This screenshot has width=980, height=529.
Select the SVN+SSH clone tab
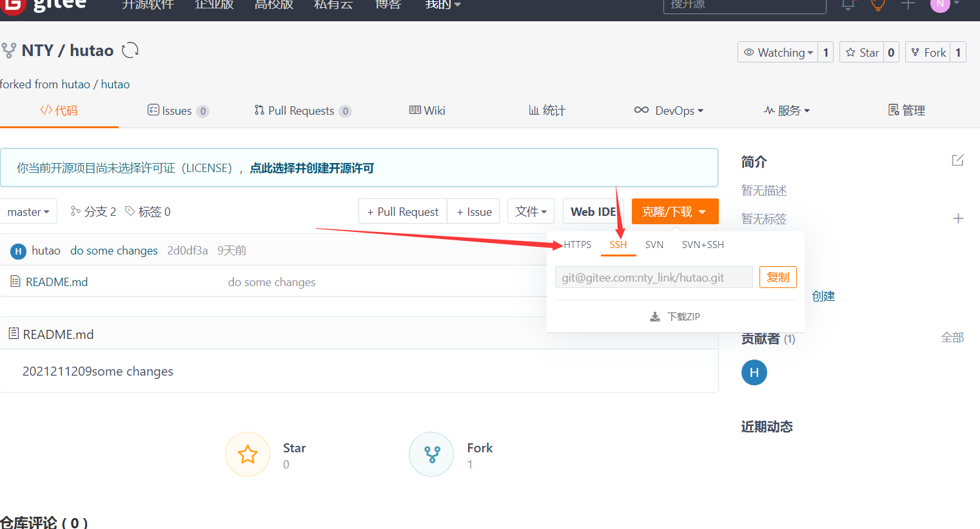(703, 245)
